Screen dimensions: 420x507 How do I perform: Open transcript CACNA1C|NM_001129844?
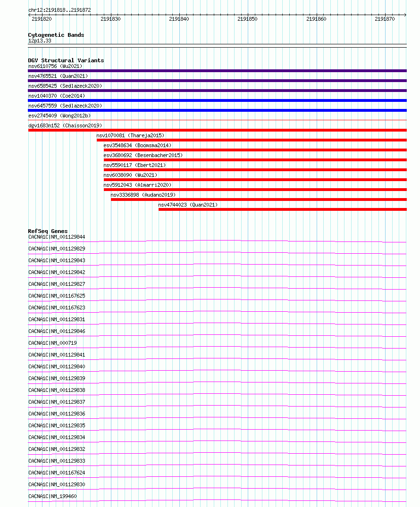pyautogui.click(x=57, y=237)
